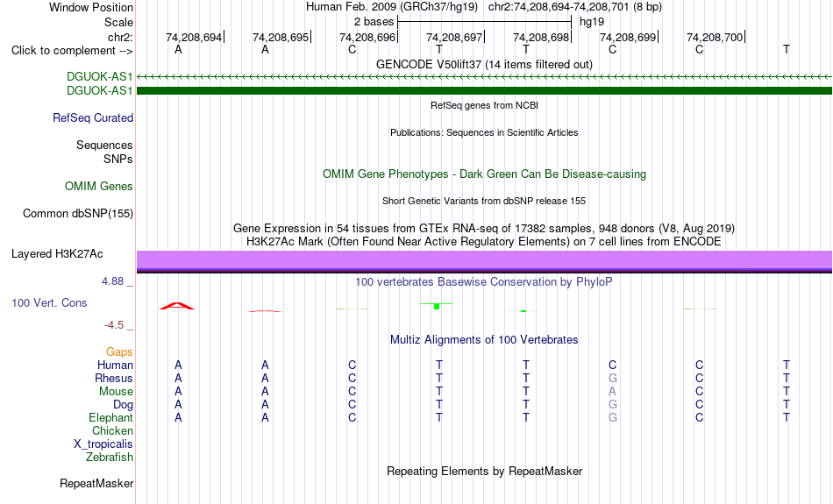Open the RefSeq Curated track label
This screenshot has width=833, height=504.
[92, 118]
